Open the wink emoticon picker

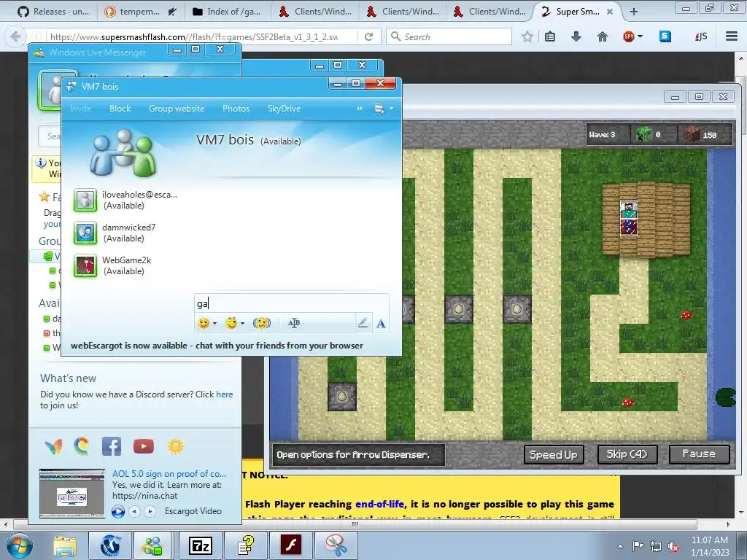click(x=231, y=323)
